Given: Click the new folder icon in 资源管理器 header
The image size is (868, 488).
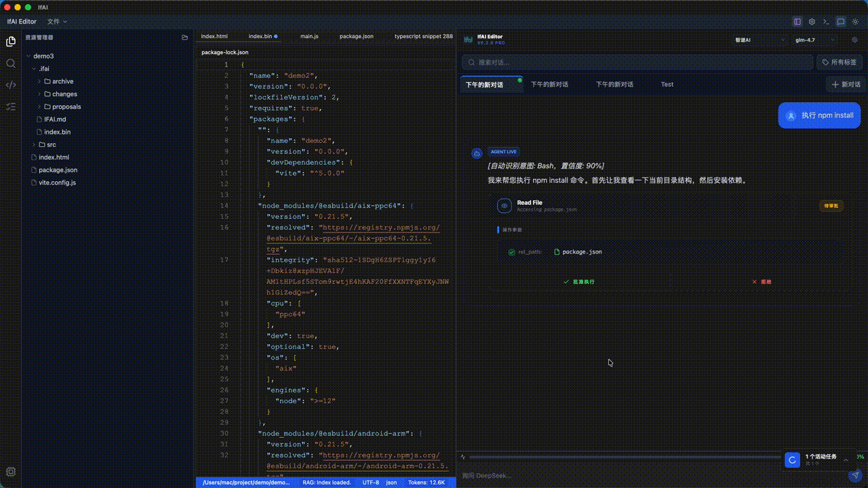Looking at the screenshot, I should coord(184,37).
